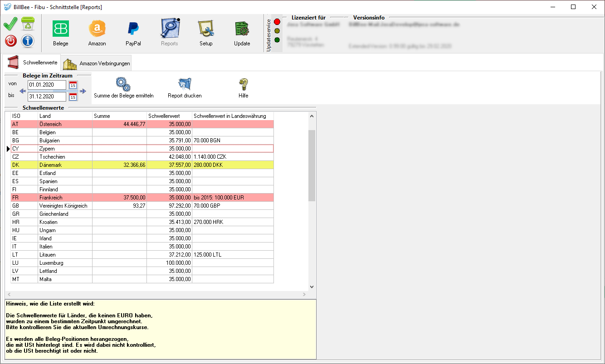Switch to Amazon Verbringungen tab

pyautogui.click(x=97, y=63)
